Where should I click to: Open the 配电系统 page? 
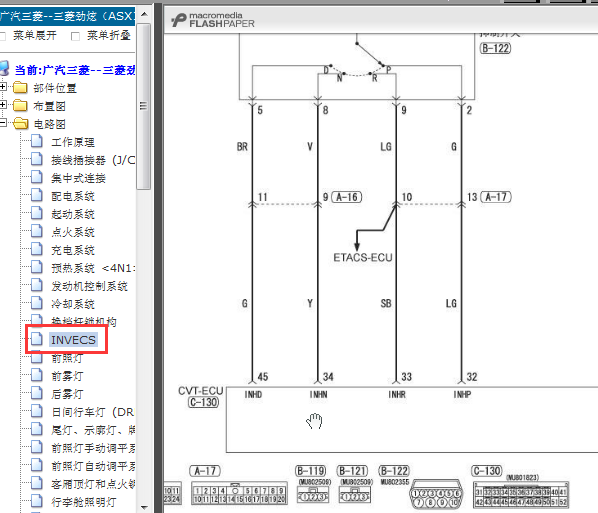pyautogui.click(x=73, y=196)
